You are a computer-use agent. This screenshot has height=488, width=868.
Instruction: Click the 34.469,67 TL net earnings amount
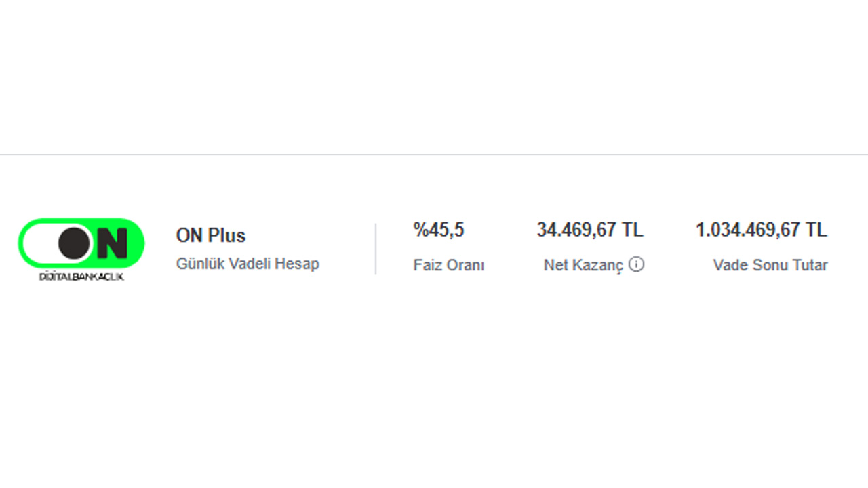click(x=590, y=230)
